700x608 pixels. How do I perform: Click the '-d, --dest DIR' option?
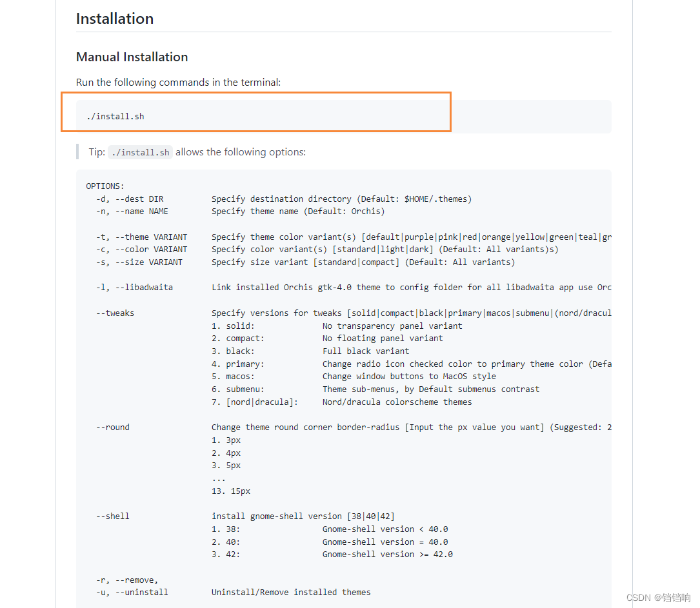[130, 199]
